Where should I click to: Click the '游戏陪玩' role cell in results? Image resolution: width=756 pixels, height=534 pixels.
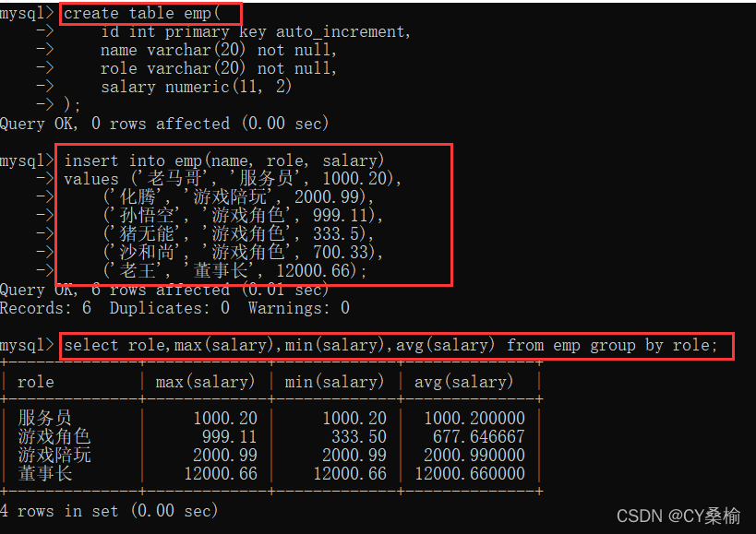(54, 455)
